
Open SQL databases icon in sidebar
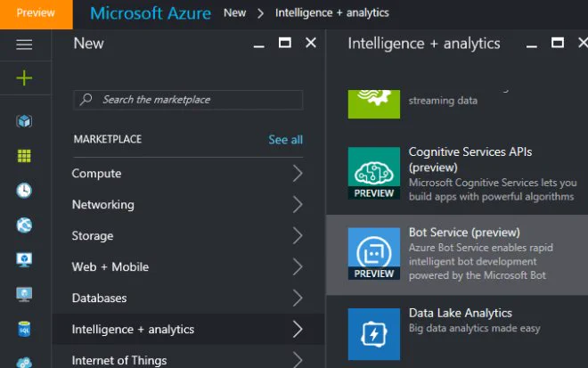point(24,329)
